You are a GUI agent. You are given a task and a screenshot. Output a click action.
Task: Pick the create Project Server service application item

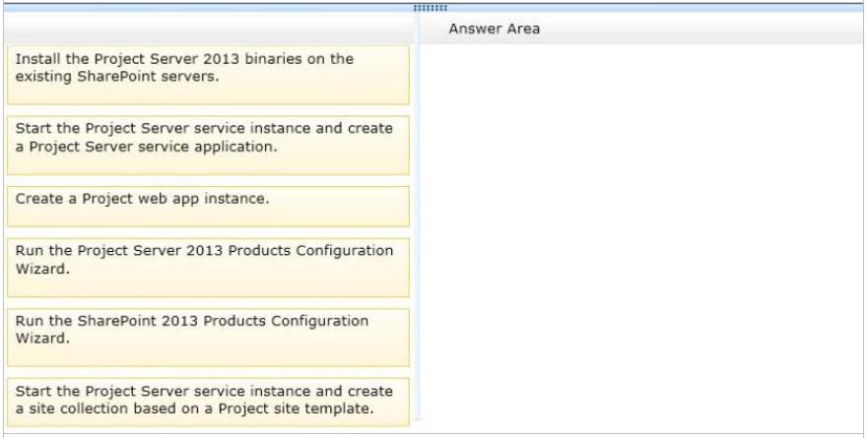point(208,145)
